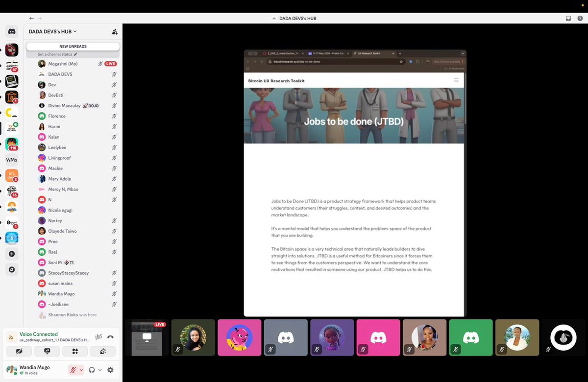Disconnect from voice with the hang-up icon
The width and height of the screenshot is (588, 382).
[x=110, y=336]
